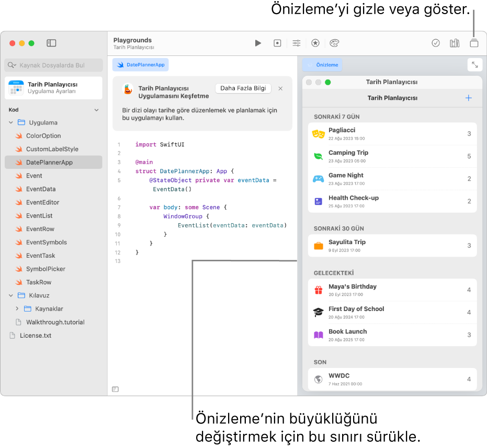Open the EventRow file
487x448 pixels.
[53, 229]
